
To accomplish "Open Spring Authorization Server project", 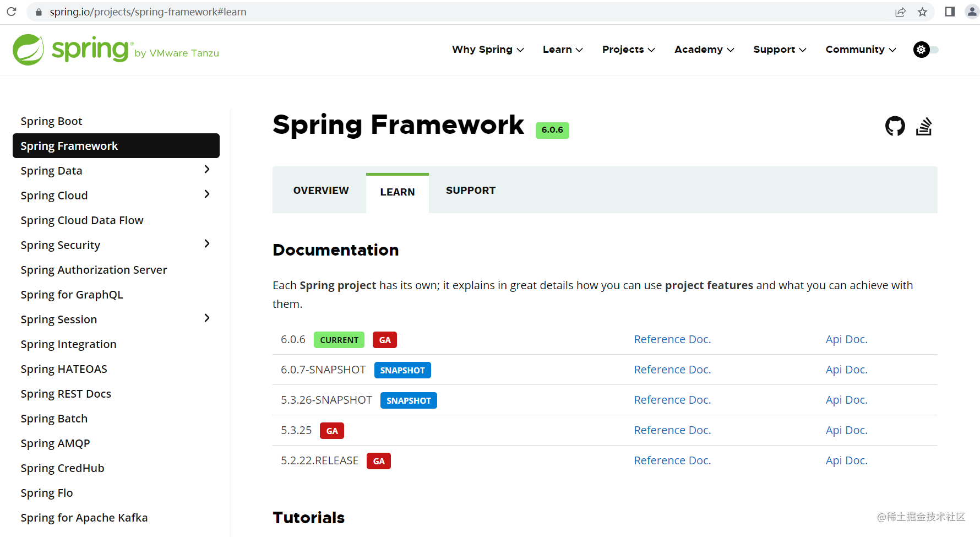I will tap(94, 270).
